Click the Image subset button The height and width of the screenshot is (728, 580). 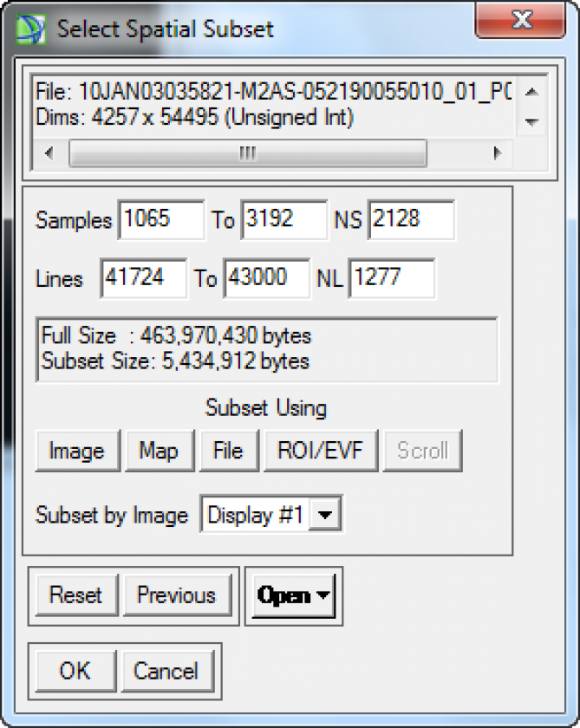pyautogui.click(x=77, y=451)
